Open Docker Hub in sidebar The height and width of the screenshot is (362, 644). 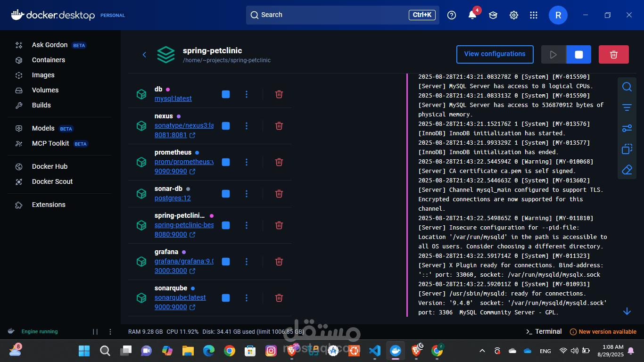(50, 166)
